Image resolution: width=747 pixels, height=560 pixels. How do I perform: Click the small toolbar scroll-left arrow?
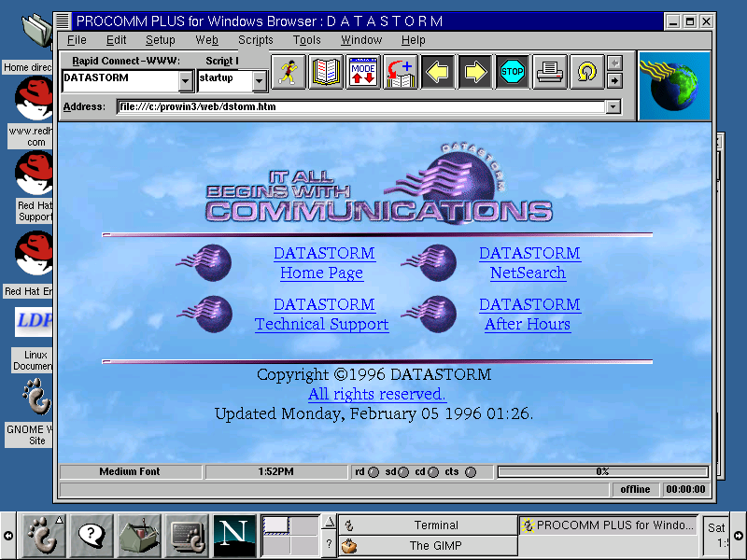point(614,63)
